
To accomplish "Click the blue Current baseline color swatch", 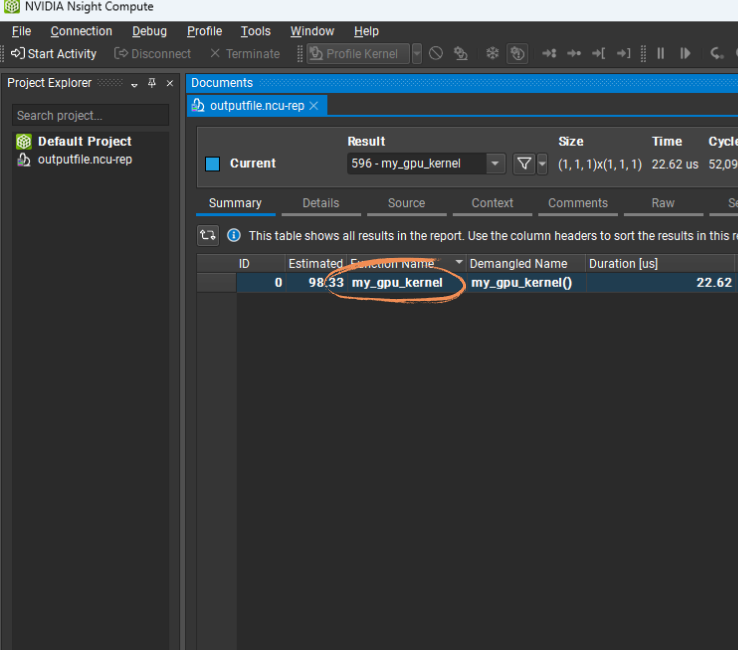I will click(212, 164).
